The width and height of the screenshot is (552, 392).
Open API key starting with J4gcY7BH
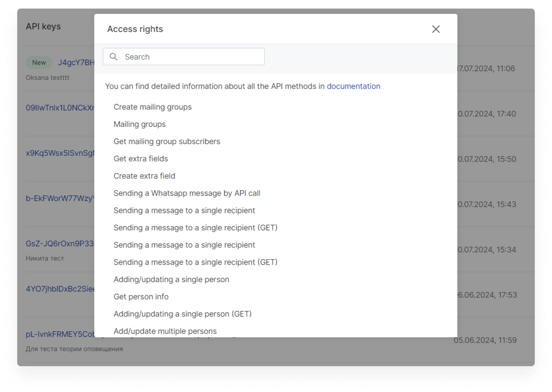tap(76, 63)
